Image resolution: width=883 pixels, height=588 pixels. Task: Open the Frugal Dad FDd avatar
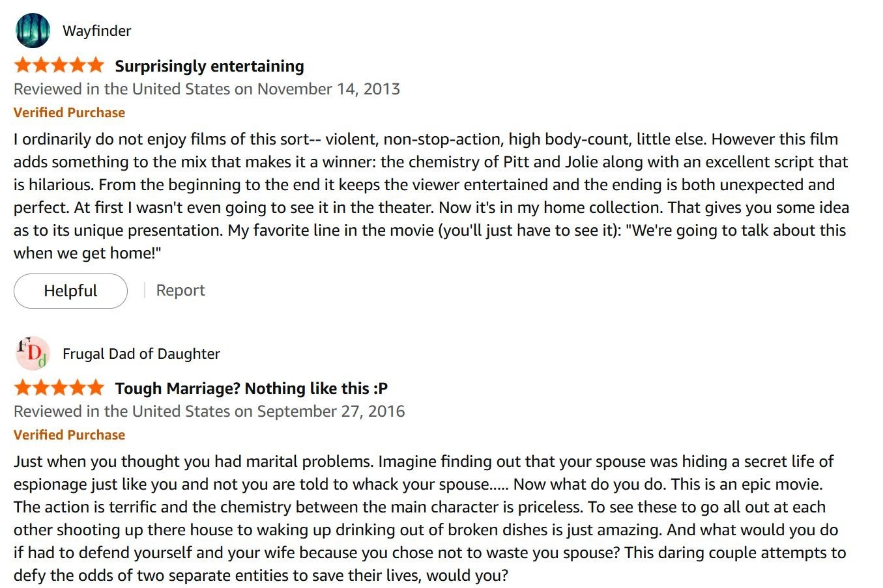pyautogui.click(x=32, y=354)
